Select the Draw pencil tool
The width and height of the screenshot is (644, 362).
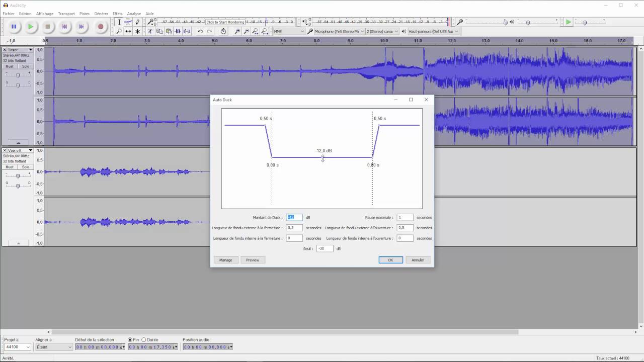point(137,22)
